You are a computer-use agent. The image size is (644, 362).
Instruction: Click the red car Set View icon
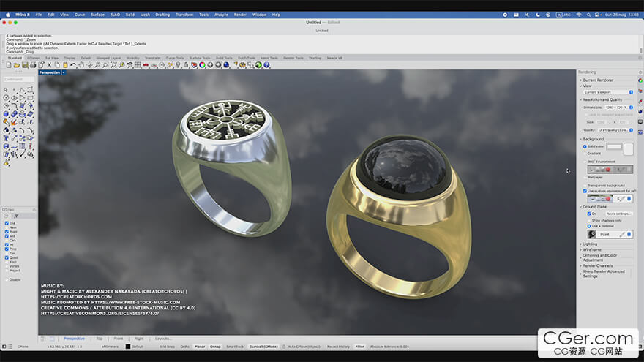point(146,65)
